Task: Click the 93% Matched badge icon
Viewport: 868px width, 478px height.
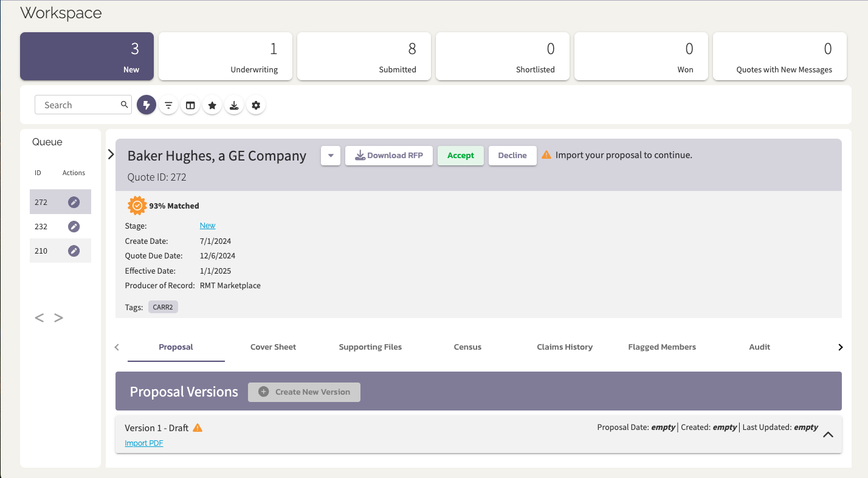Action: [x=137, y=206]
